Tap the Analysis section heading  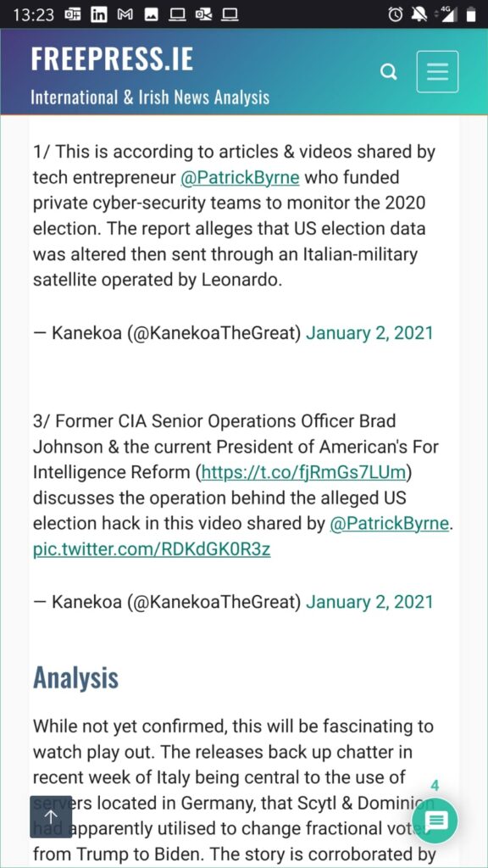point(75,677)
